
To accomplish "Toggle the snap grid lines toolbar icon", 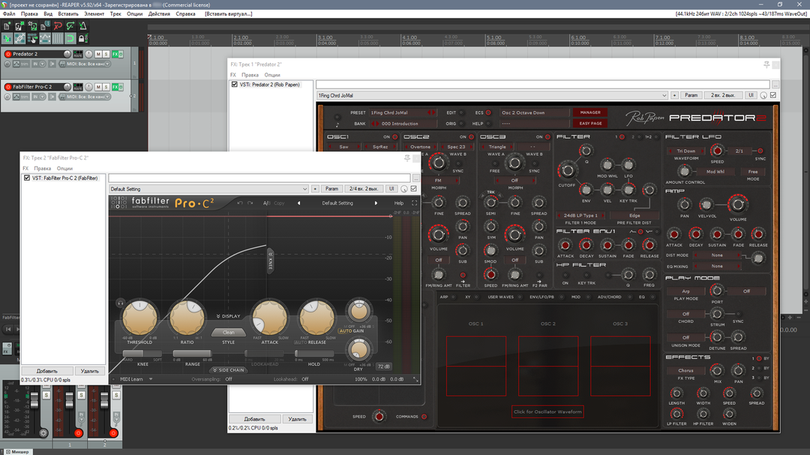I will pos(57,38).
